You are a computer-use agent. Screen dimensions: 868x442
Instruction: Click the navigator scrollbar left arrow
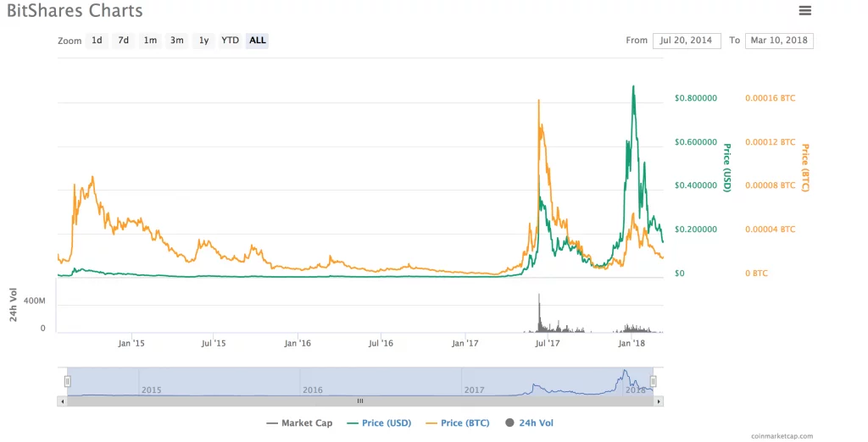pos(62,401)
